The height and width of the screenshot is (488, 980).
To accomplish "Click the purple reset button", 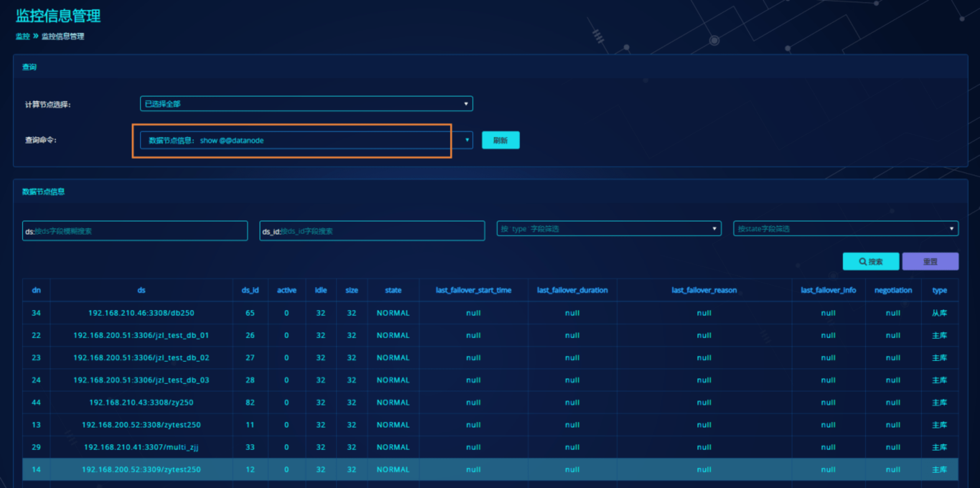I will (930, 262).
